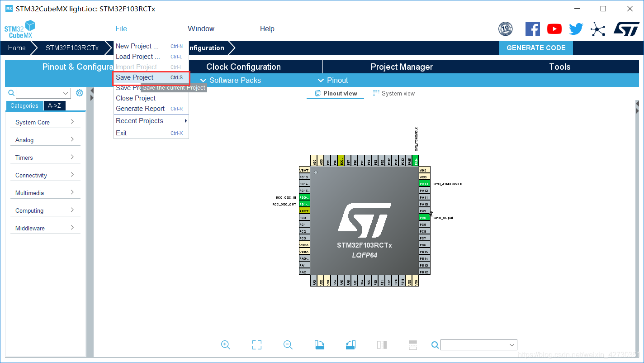Open the STM32CubeMX Facebook page
Viewport: 644px width, 363px height.
pos(532,29)
